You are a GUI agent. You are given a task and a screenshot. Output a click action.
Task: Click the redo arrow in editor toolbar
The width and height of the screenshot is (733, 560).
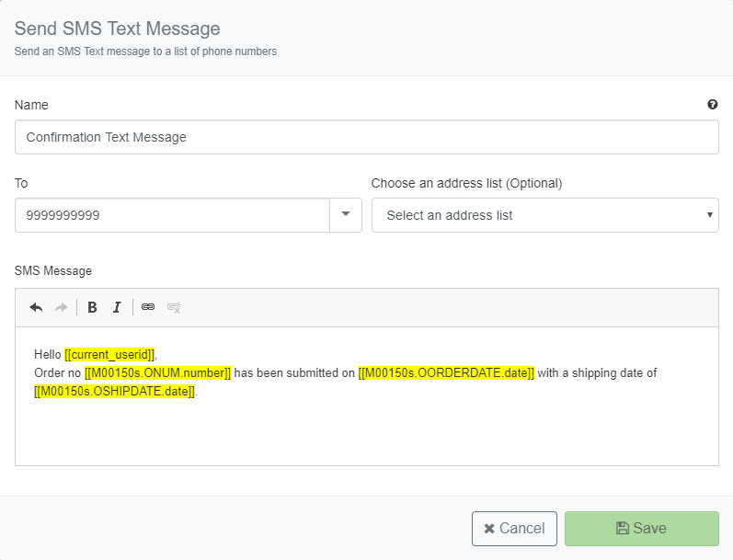pos(62,307)
